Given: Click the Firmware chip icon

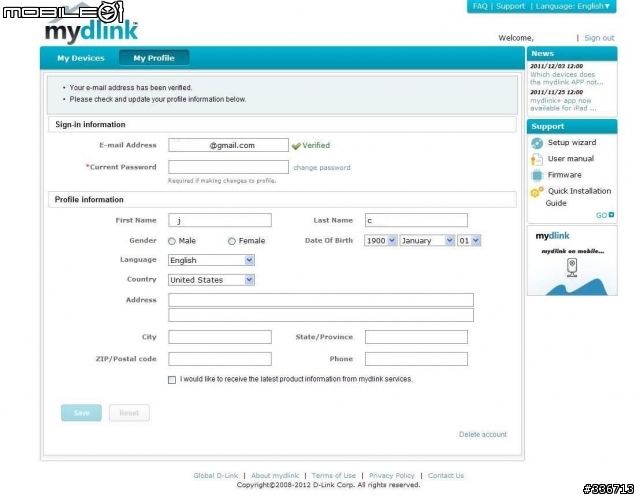Looking at the screenshot, I should click(x=537, y=175).
